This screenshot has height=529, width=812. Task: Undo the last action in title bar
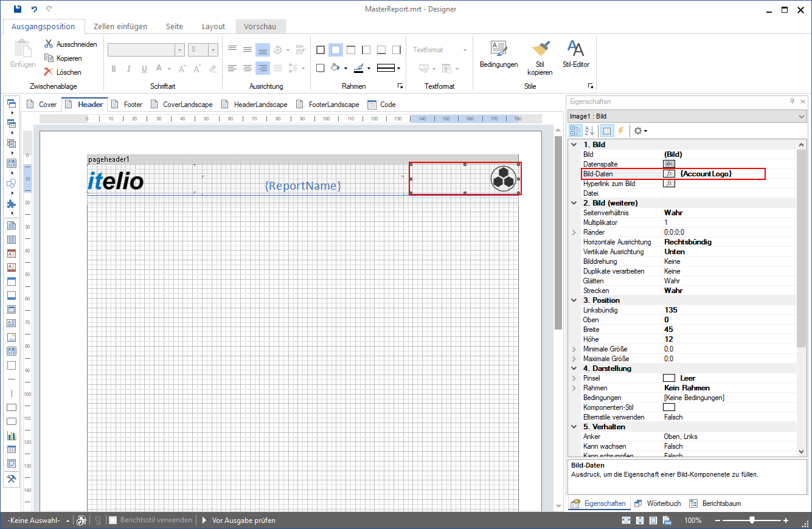click(34, 9)
